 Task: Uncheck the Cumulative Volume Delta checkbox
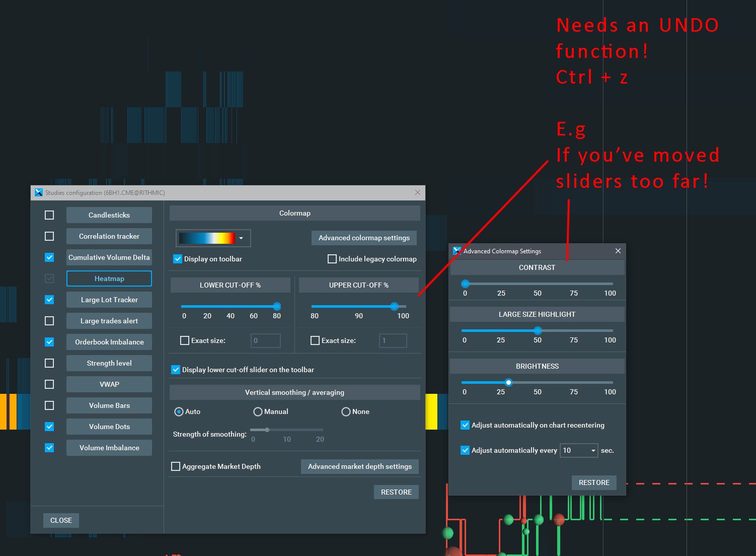point(49,257)
